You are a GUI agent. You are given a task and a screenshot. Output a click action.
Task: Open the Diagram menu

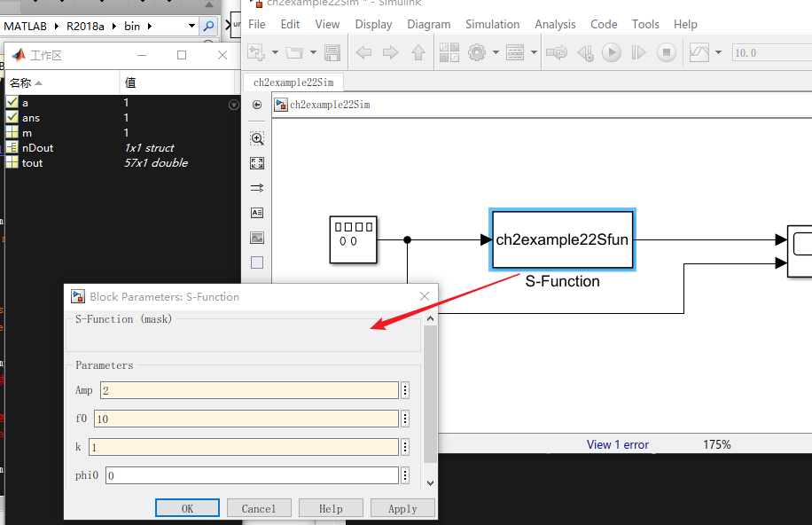tap(429, 24)
